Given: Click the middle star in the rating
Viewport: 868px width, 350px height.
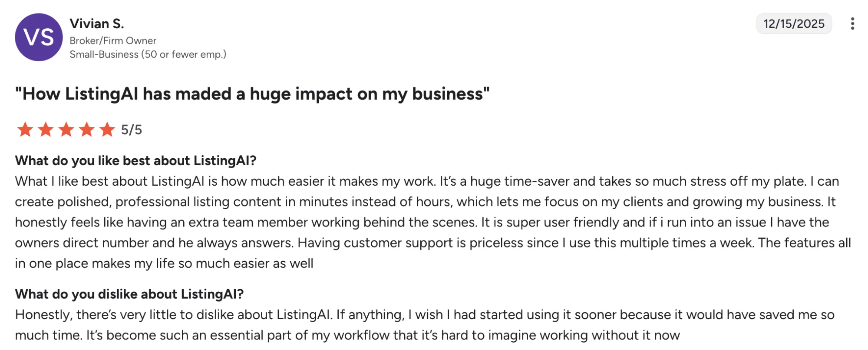Looking at the screenshot, I should (x=67, y=129).
